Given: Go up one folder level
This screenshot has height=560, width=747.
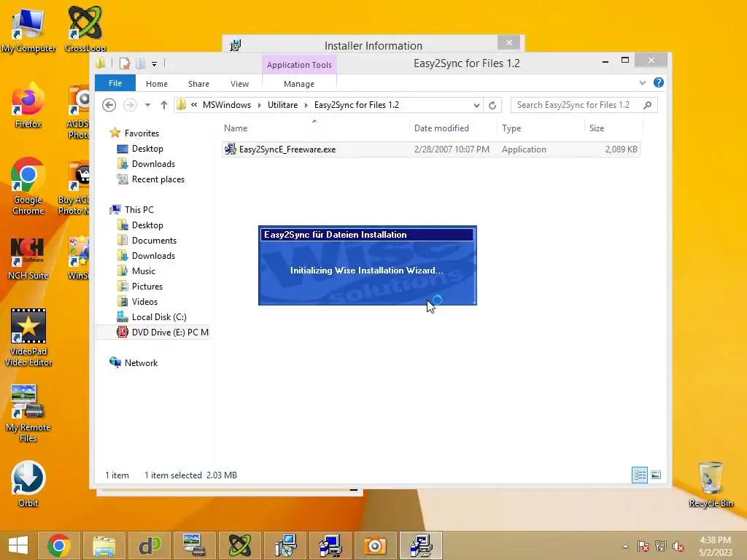Looking at the screenshot, I should pyautogui.click(x=164, y=105).
